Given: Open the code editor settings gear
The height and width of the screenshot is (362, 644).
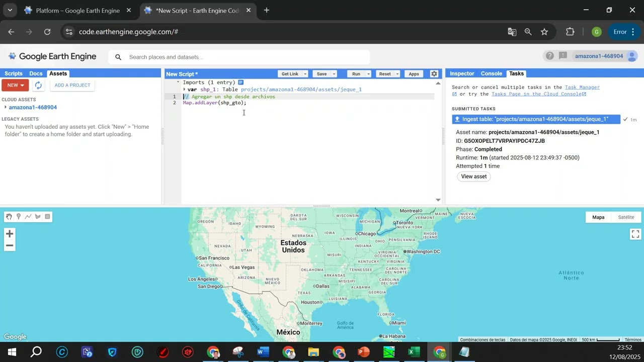Looking at the screenshot, I should tap(434, 74).
